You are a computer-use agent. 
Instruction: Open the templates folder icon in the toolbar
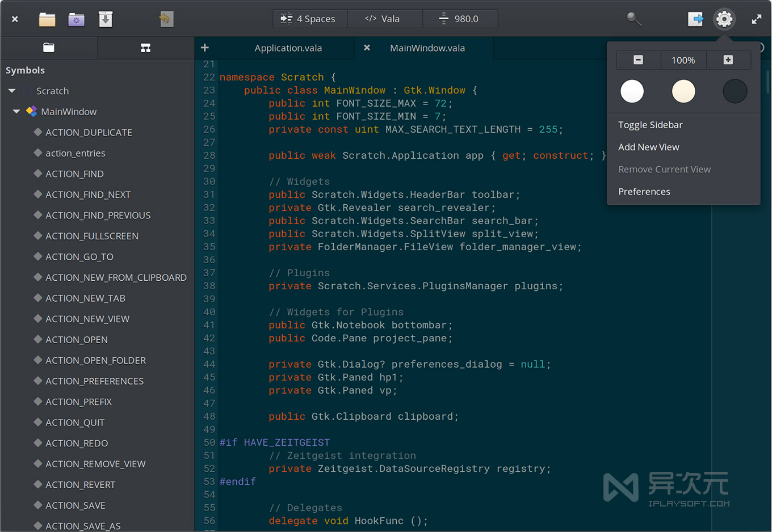75,19
